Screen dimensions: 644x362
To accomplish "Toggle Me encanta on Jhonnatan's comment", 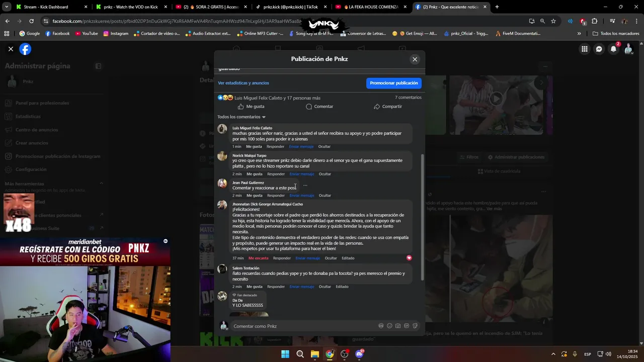I will coord(258,258).
